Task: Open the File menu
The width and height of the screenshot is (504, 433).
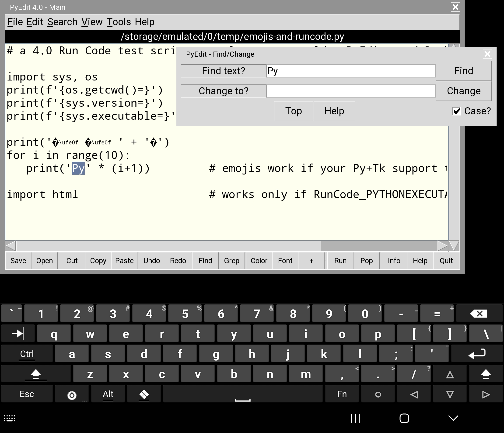Action: coord(15,22)
